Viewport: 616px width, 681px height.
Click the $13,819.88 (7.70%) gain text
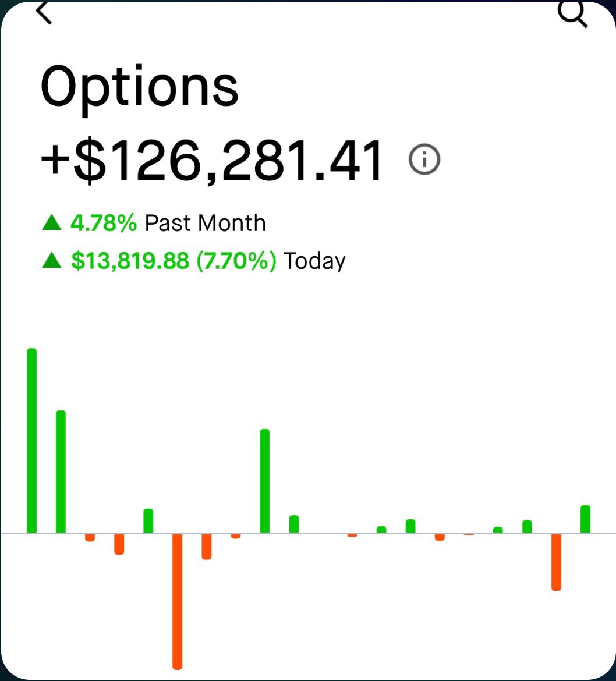coord(174,261)
